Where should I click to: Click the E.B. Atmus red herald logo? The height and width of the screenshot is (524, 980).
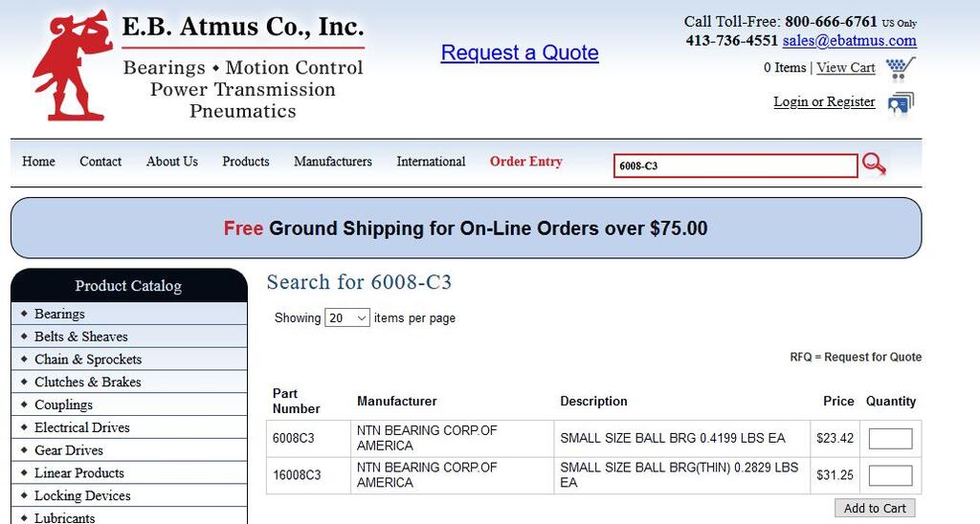(x=72, y=66)
